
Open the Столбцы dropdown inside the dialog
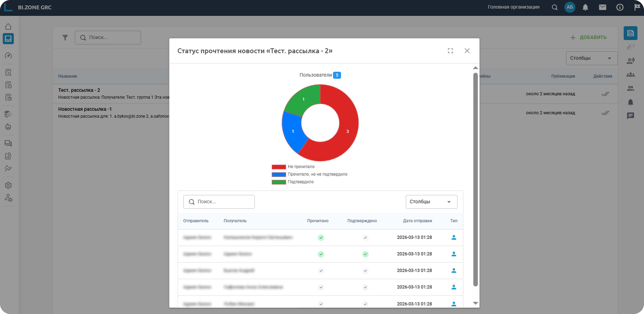pos(431,202)
